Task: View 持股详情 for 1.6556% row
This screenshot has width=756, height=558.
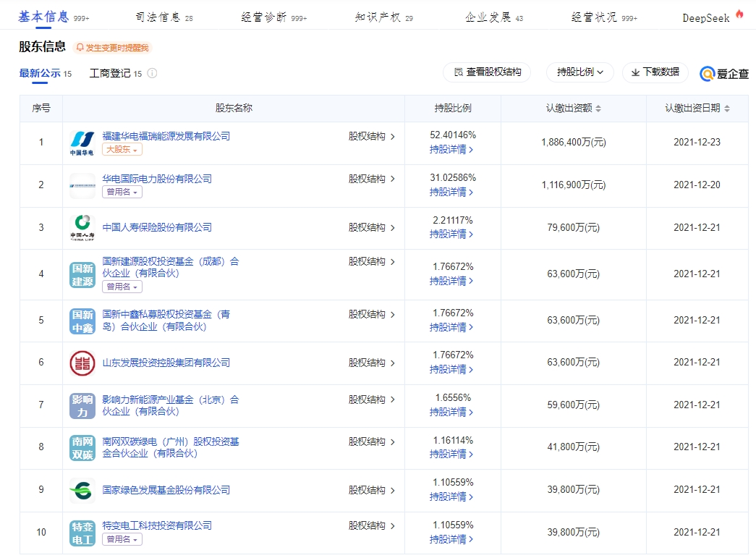Action: tap(451, 412)
